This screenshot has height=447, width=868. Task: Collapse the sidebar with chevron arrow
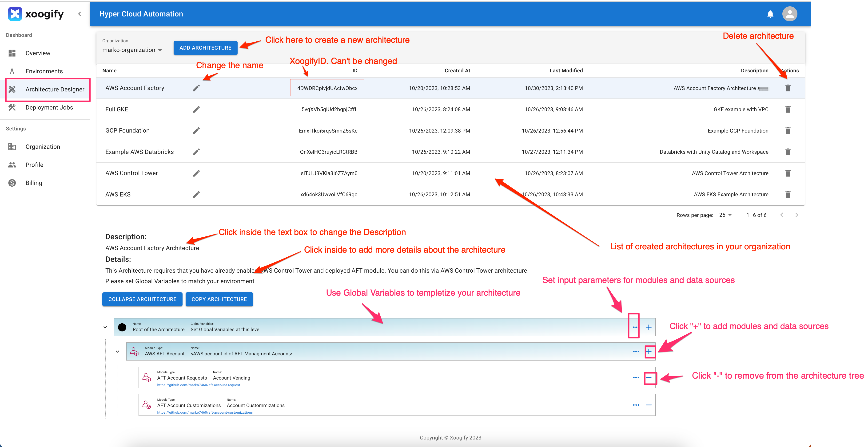click(80, 14)
